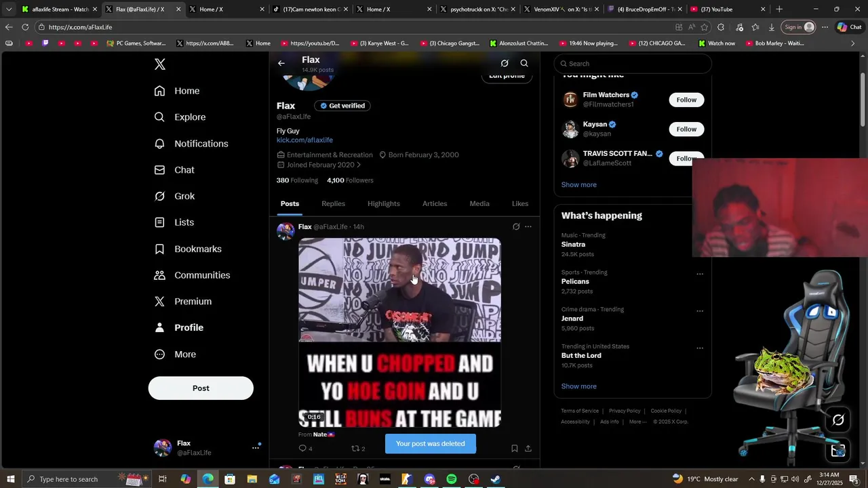
Task: Click the white Post button
Action: click(x=201, y=388)
